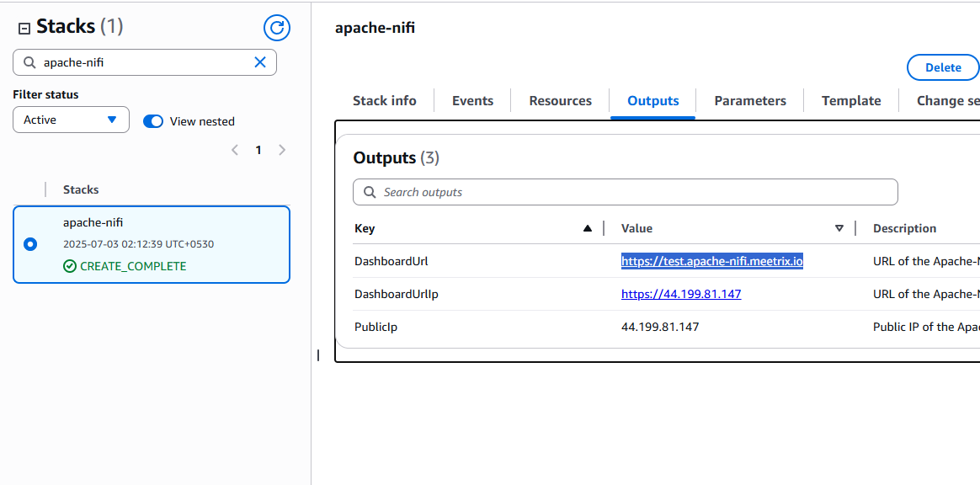The width and height of the screenshot is (980, 485).
Task: Click the magnifier icon in Search outputs
Action: pyautogui.click(x=370, y=192)
